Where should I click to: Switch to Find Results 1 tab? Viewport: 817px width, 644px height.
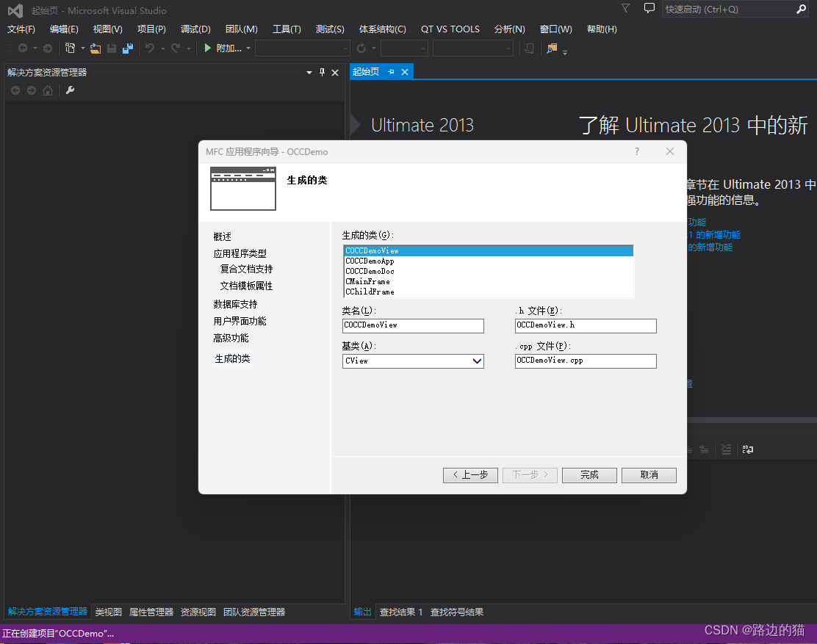pyautogui.click(x=400, y=612)
